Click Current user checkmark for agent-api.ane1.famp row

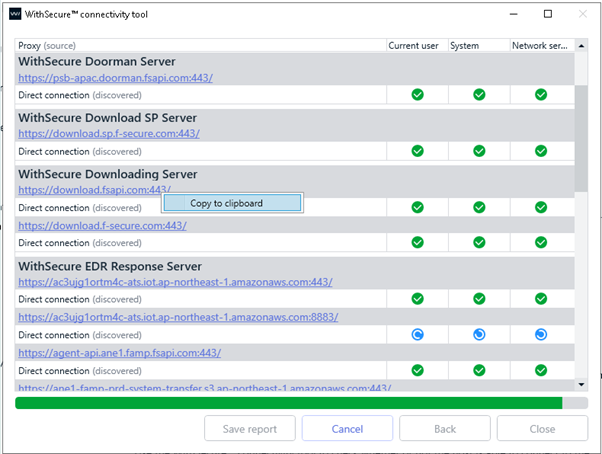[417, 370]
